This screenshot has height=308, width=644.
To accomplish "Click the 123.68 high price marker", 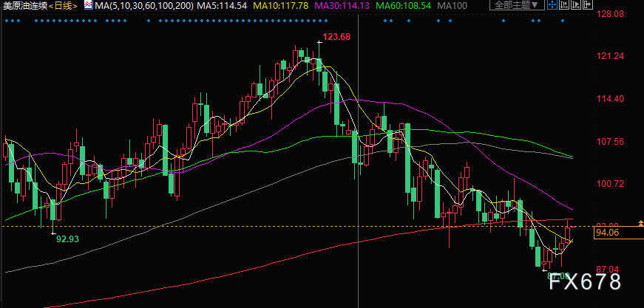I will (x=336, y=37).
